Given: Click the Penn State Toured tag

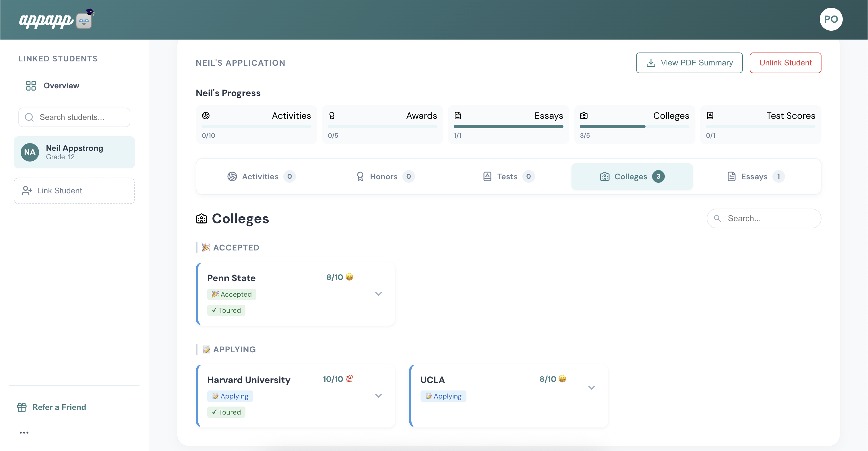Looking at the screenshot, I should (226, 310).
